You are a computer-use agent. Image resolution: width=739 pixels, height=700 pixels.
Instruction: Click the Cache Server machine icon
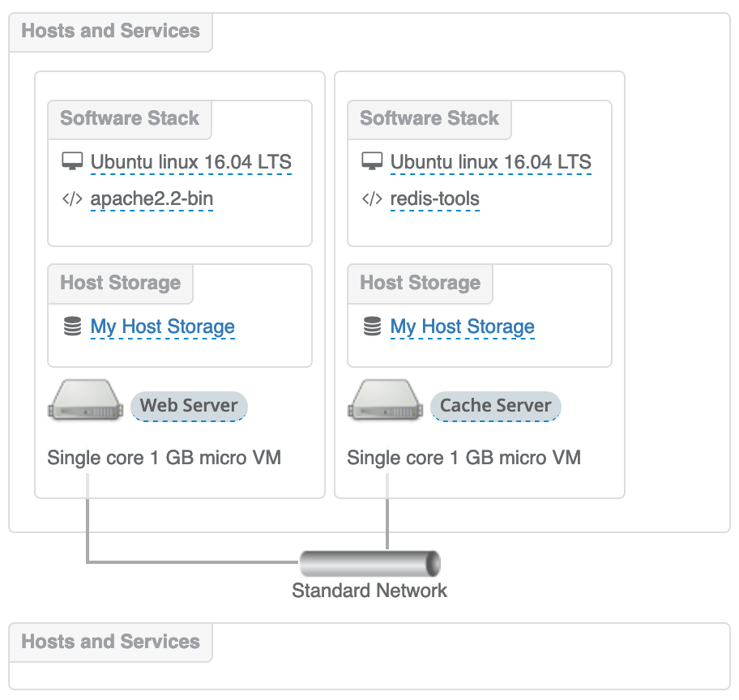tap(385, 400)
